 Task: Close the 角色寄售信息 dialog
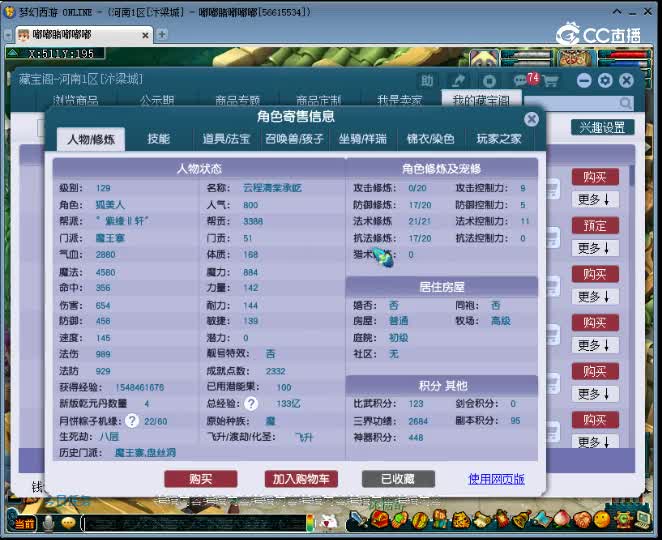click(531, 119)
